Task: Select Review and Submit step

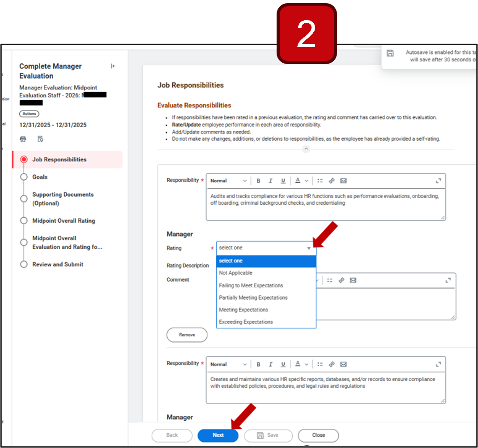Action: tap(58, 264)
